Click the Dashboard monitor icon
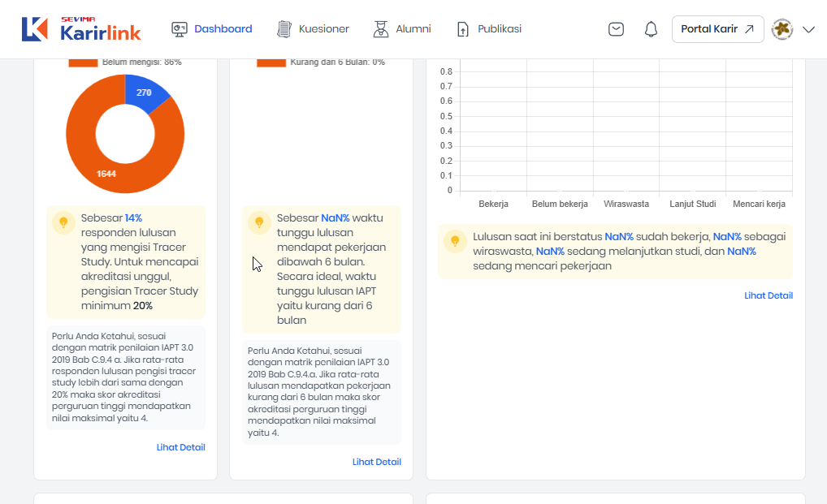The width and height of the screenshot is (827, 504). pyautogui.click(x=180, y=29)
